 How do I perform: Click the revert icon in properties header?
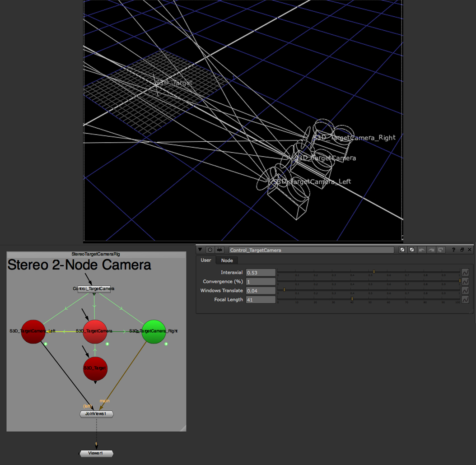coord(441,250)
